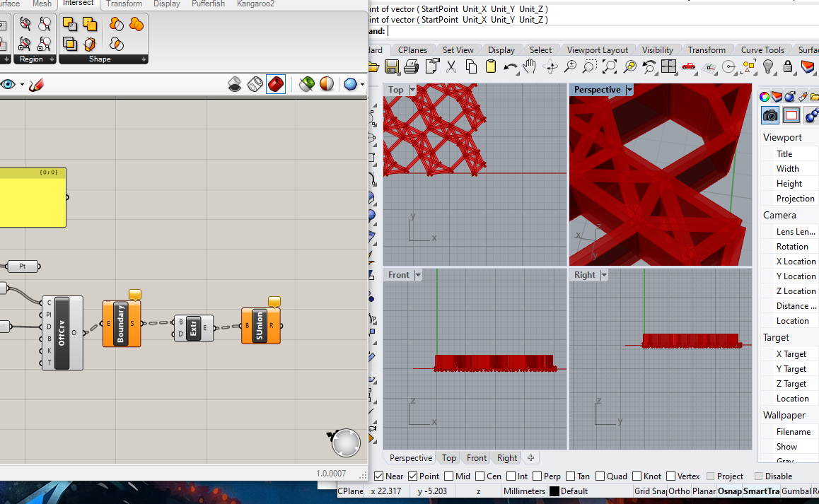Enable the Cen osnap checkbox
This screenshot has height=504, width=819.
[480, 476]
